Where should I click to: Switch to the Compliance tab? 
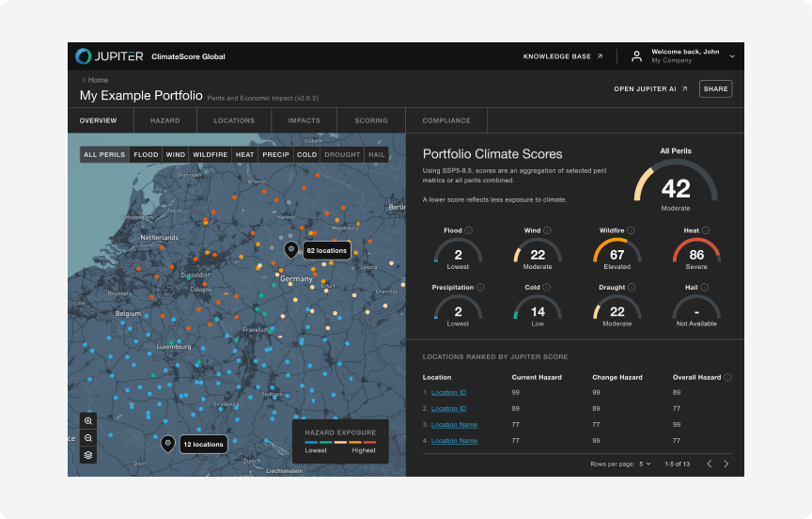click(446, 120)
